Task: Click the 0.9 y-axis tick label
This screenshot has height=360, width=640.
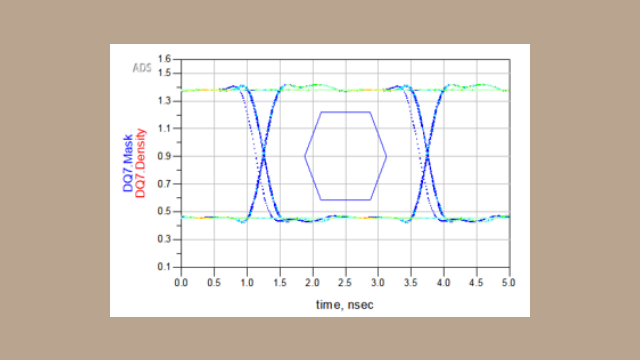Action: click(x=164, y=156)
